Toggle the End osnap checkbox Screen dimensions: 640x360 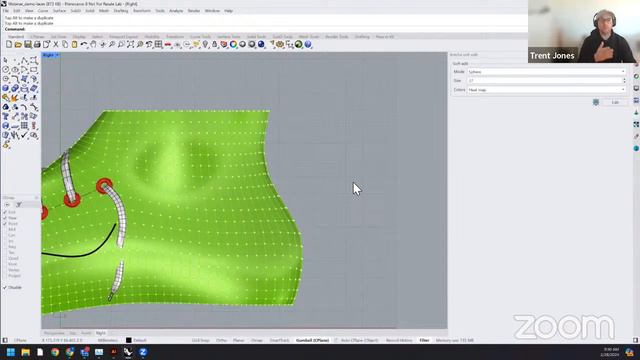5,212
